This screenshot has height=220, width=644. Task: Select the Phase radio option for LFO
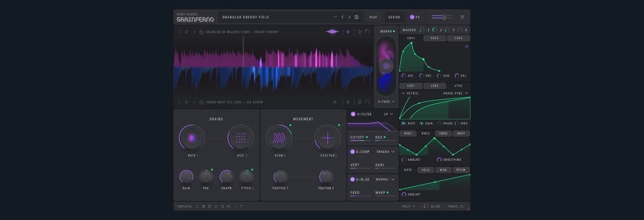pos(439,123)
